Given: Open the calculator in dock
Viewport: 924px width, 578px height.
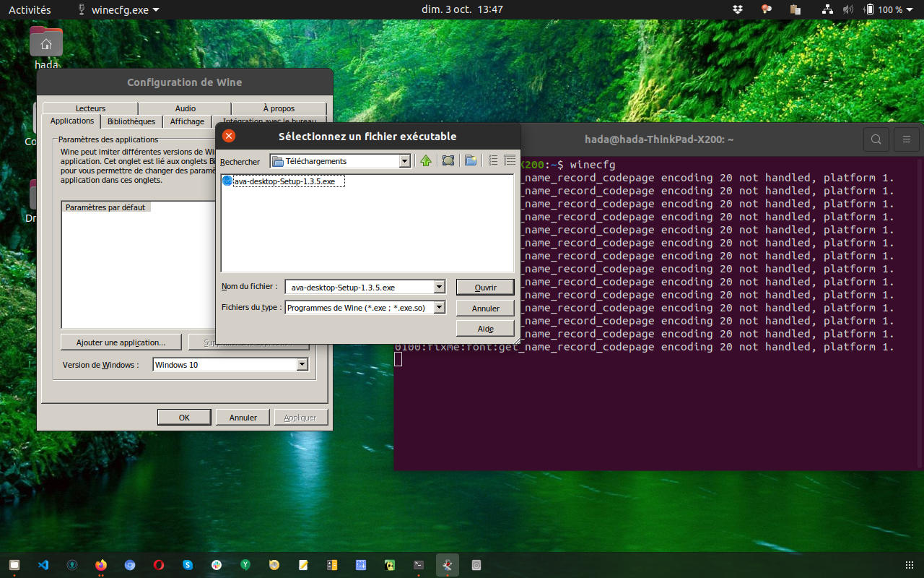Looking at the screenshot, I should pos(332,565).
